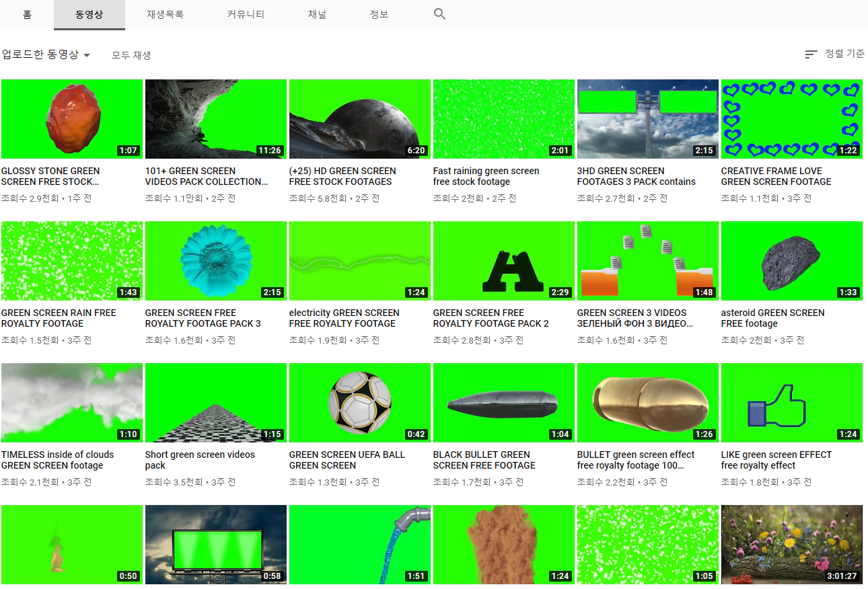Open the 1:43 green screen rain thumbnail
Viewport: 868px width, 589px height.
pyautogui.click(x=72, y=261)
